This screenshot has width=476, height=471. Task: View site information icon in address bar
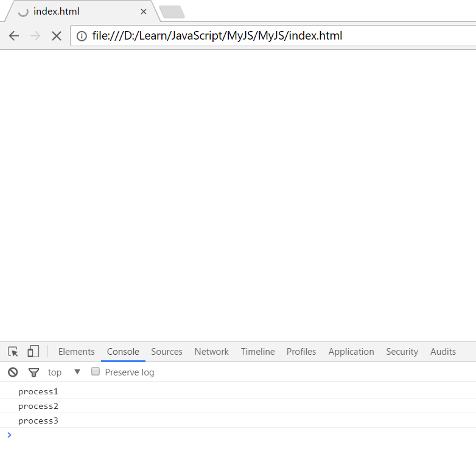coord(82,36)
